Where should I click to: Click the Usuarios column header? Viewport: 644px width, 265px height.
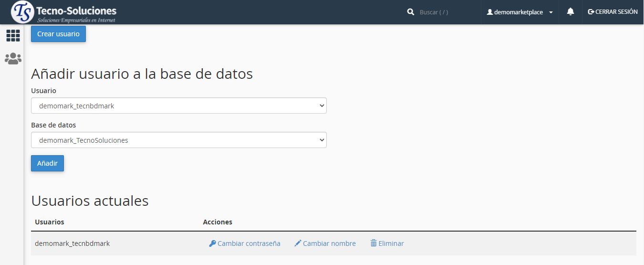(50, 222)
